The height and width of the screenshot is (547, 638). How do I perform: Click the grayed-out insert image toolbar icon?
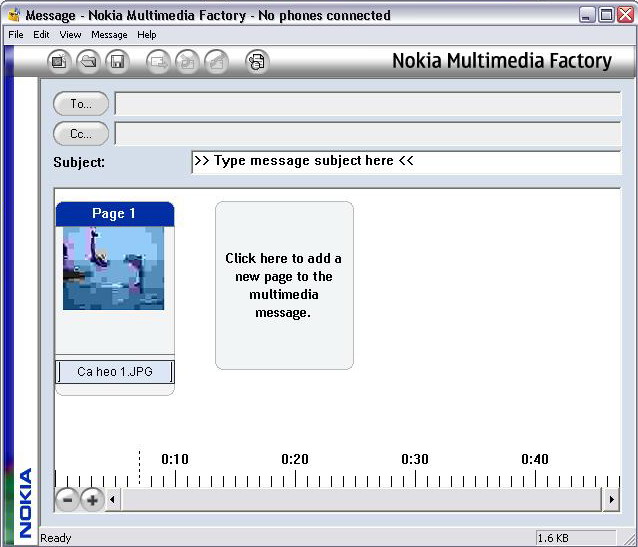click(158, 62)
